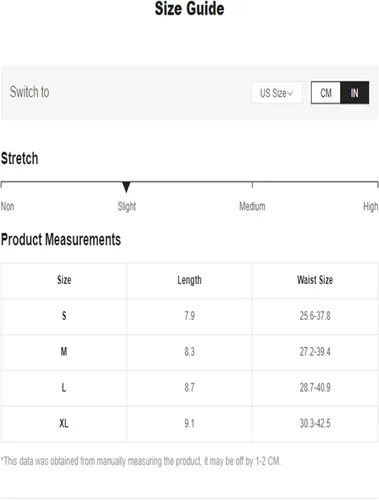Image resolution: width=379 pixels, height=500 pixels.
Task: Click the Product Measurements heading
Action: pos(61,240)
